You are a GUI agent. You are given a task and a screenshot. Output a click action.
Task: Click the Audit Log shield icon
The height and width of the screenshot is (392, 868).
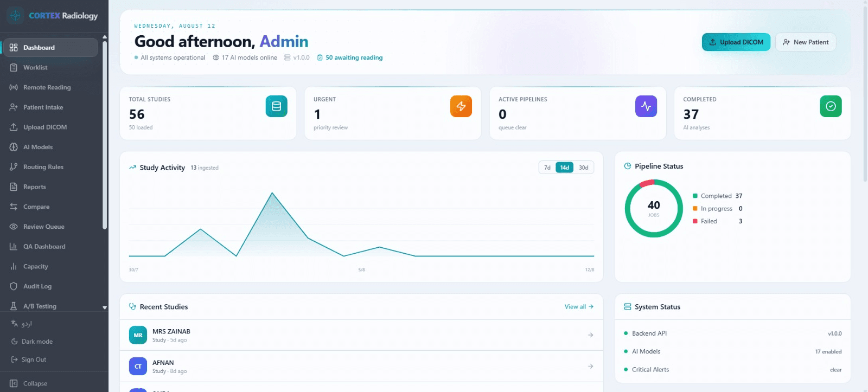click(14, 286)
